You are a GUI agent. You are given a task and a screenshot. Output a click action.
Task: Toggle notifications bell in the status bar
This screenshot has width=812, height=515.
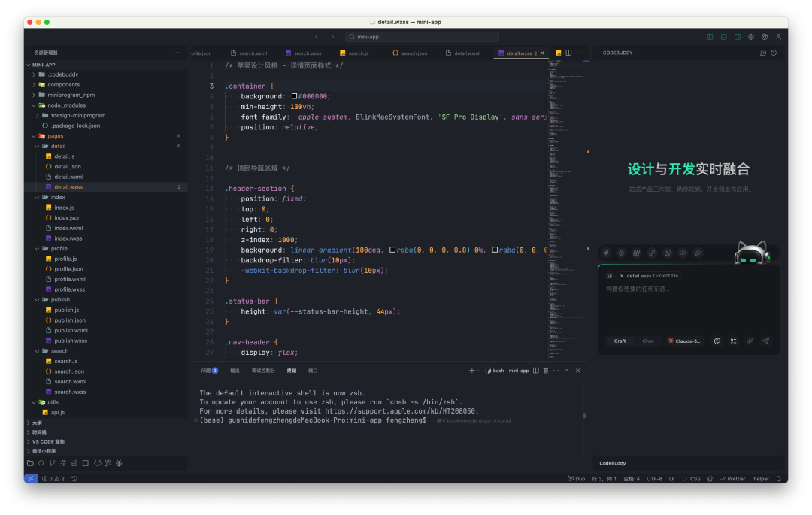(779, 478)
